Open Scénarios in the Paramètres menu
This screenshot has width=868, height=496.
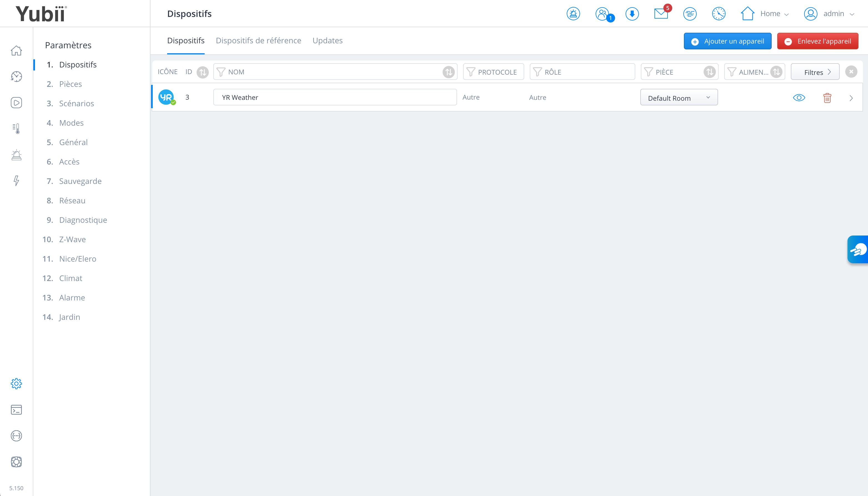[76, 103]
